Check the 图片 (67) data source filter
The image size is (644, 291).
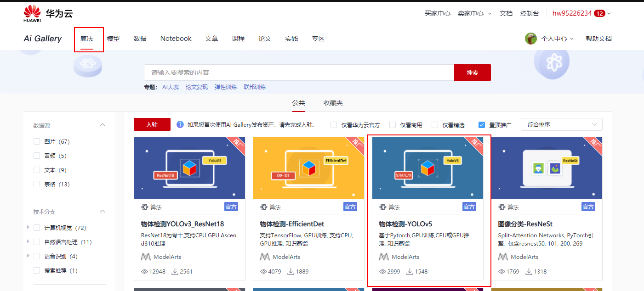[x=37, y=141]
